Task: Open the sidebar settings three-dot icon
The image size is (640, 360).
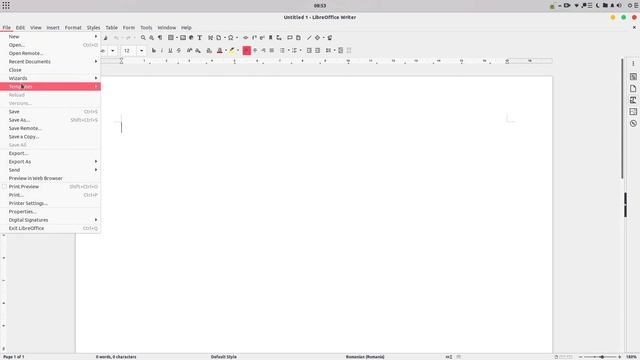Action: (633, 64)
